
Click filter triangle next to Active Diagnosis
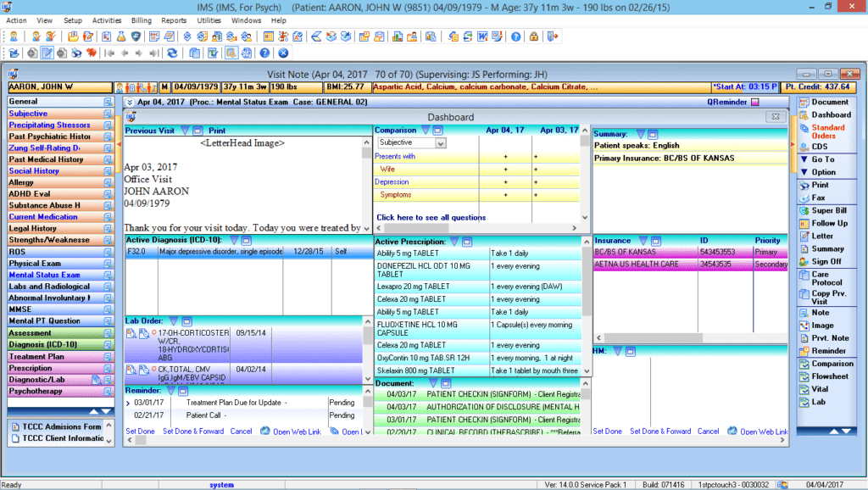coord(234,240)
